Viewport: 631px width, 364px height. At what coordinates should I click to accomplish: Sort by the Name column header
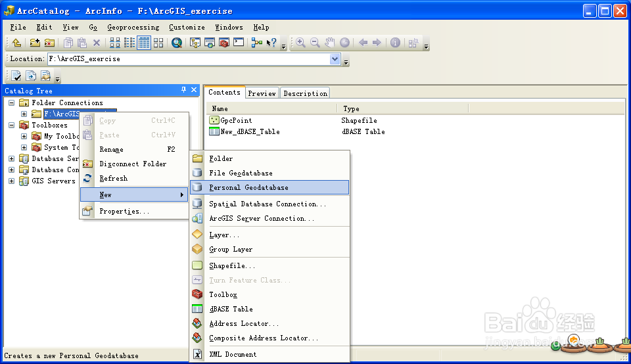click(272, 108)
